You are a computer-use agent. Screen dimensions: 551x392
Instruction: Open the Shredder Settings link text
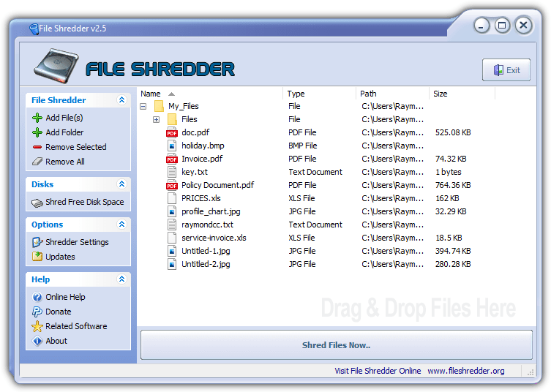pyautogui.click(x=77, y=242)
